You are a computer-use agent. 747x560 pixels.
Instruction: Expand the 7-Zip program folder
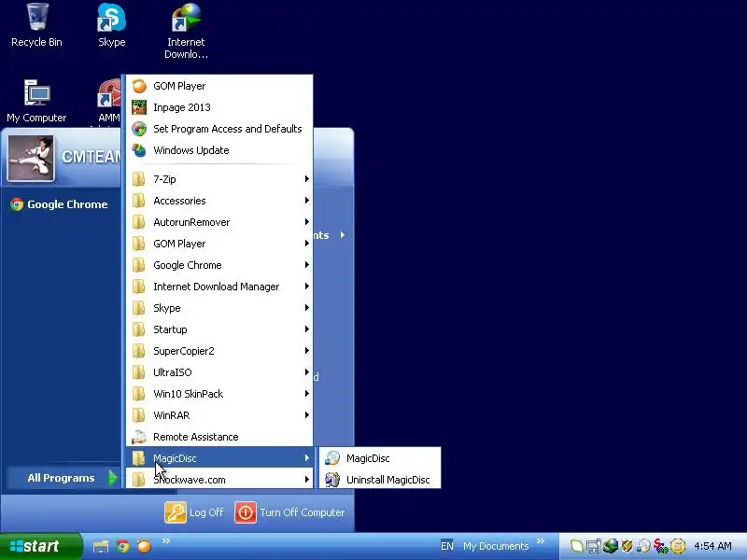(219, 179)
